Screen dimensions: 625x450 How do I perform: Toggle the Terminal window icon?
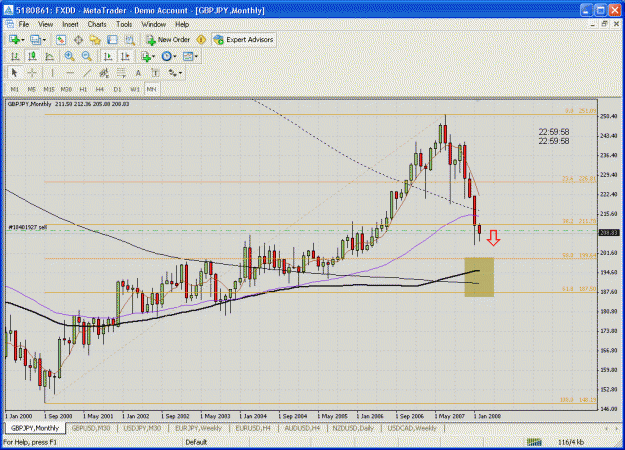112,39
